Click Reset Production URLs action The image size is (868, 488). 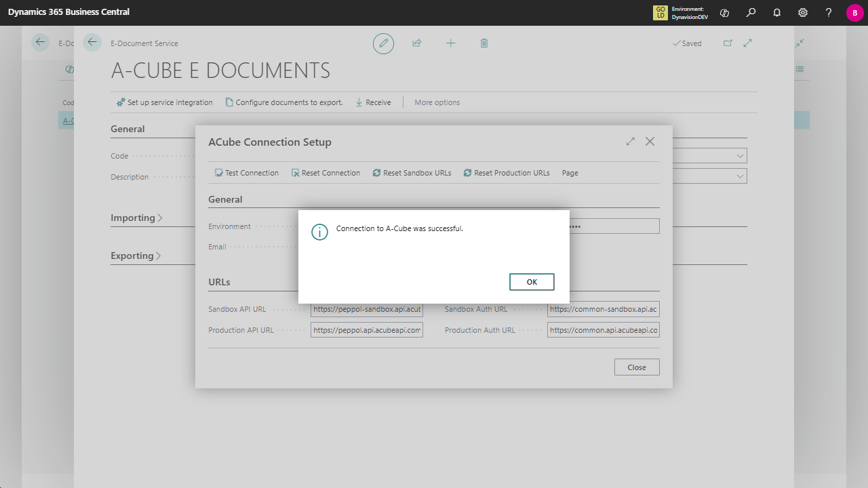pos(507,173)
